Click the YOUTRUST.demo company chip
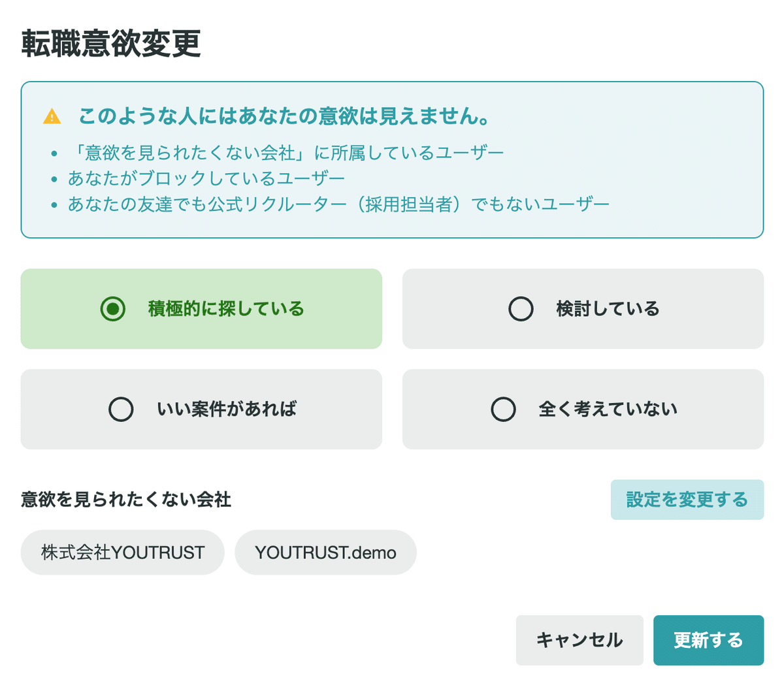The height and width of the screenshot is (678, 784). click(x=325, y=552)
